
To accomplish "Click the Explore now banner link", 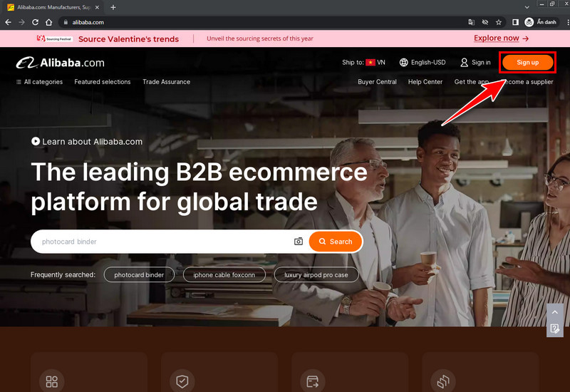I will tap(501, 38).
